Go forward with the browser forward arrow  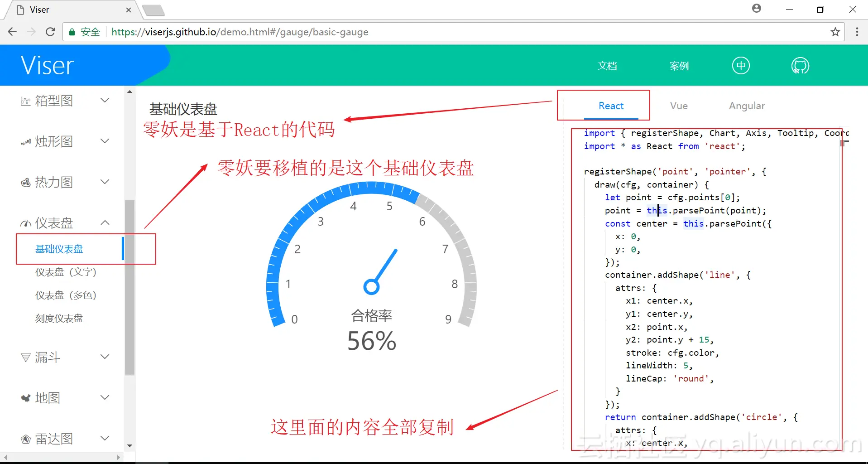coord(31,32)
